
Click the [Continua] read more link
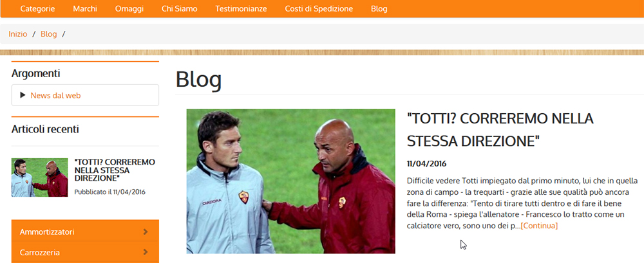point(539,226)
